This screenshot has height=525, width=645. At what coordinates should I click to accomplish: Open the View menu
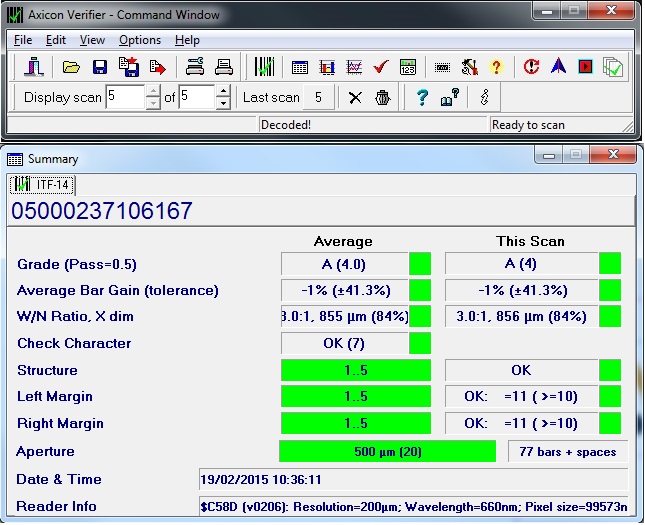[x=92, y=40]
